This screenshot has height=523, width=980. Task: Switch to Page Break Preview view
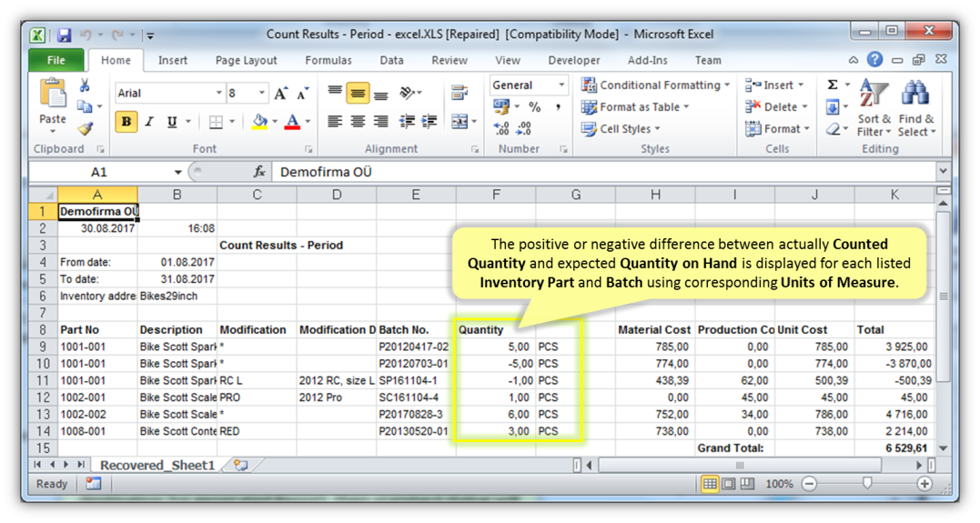[747, 484]
